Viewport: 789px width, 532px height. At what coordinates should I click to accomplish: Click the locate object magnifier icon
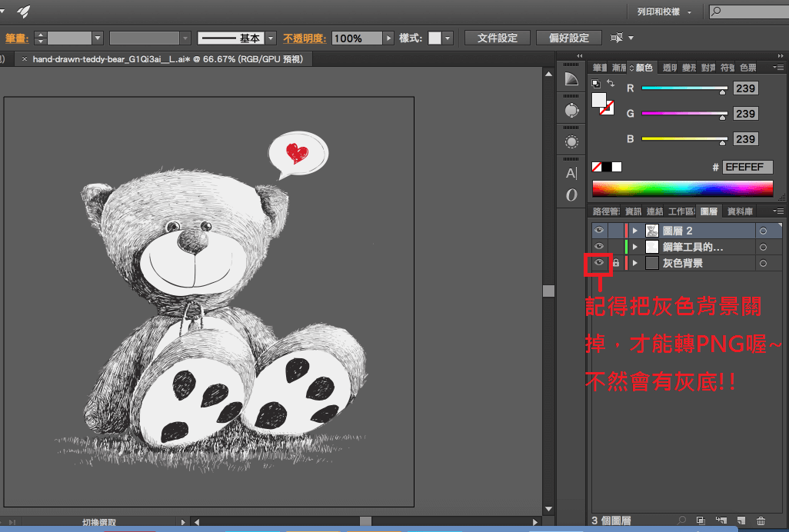[x=681, y=521]
